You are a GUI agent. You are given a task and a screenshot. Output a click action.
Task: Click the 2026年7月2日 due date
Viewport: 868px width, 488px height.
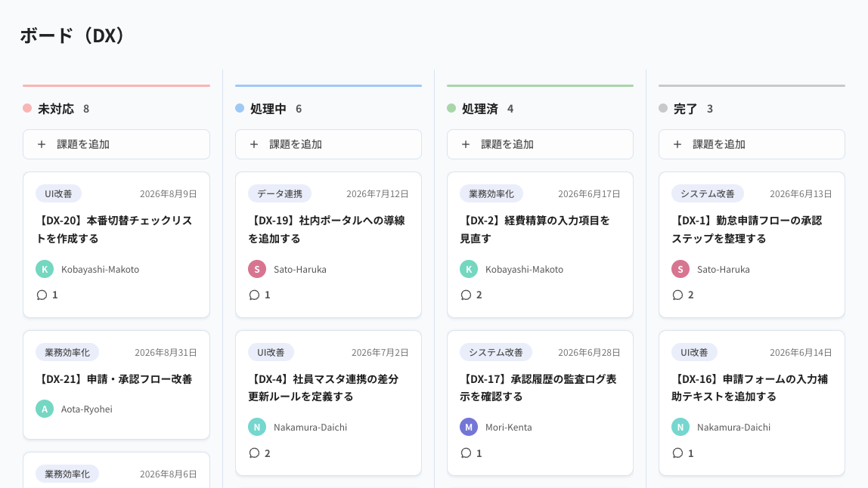pyautogui.click(x=380, y=353)
